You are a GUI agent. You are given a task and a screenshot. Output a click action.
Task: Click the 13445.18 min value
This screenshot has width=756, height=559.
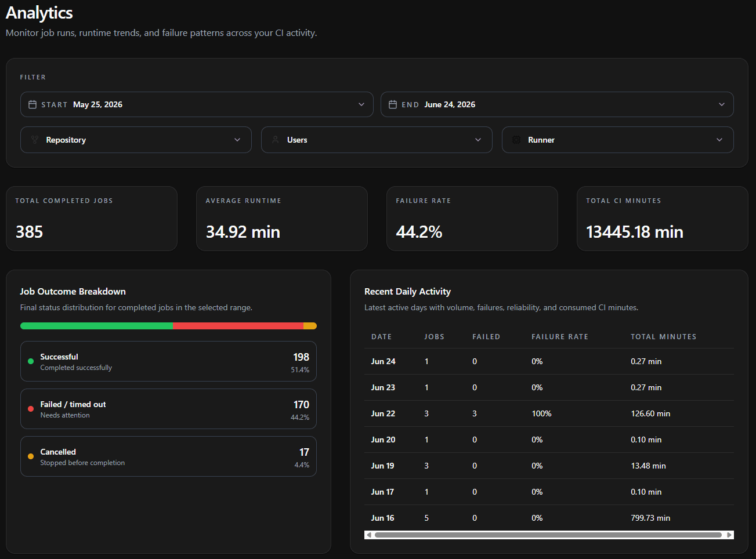point(635,232)
